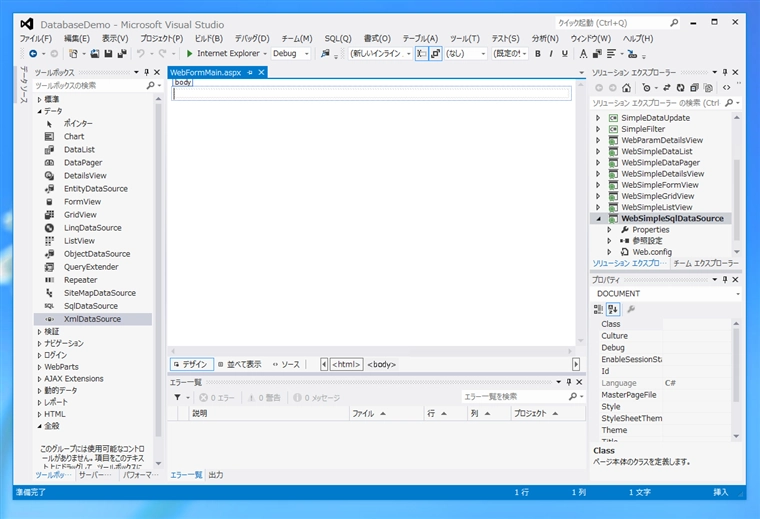Image resolution: width=760 pixels, height=519 pixels.
Task: Toggle the Alphabetical sort button in Properties
Action: pyautogui.click(x=613, y=309)
